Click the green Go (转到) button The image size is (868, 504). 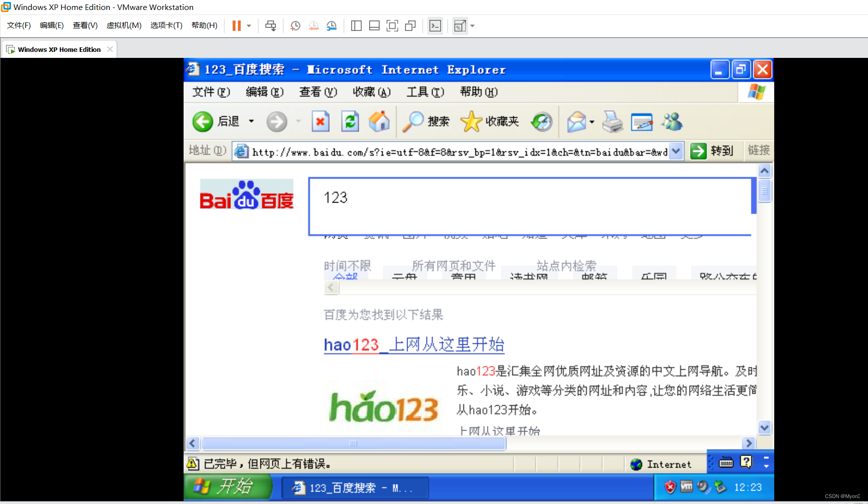712,151
